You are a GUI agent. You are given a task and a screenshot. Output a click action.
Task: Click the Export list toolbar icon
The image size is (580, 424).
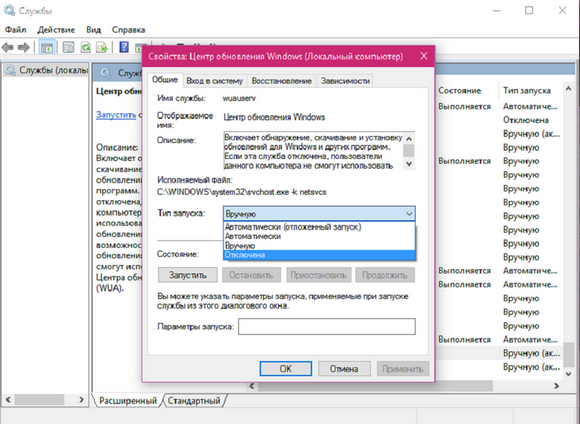click(102, 47)
